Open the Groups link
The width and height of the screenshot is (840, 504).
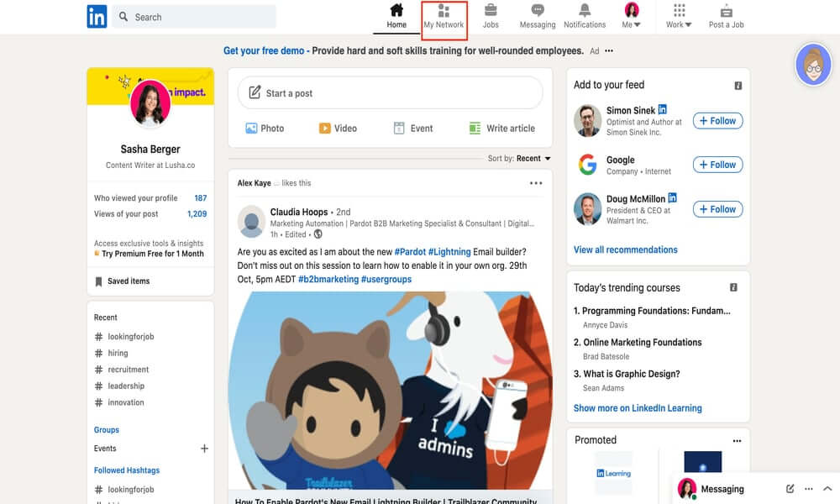107,430
